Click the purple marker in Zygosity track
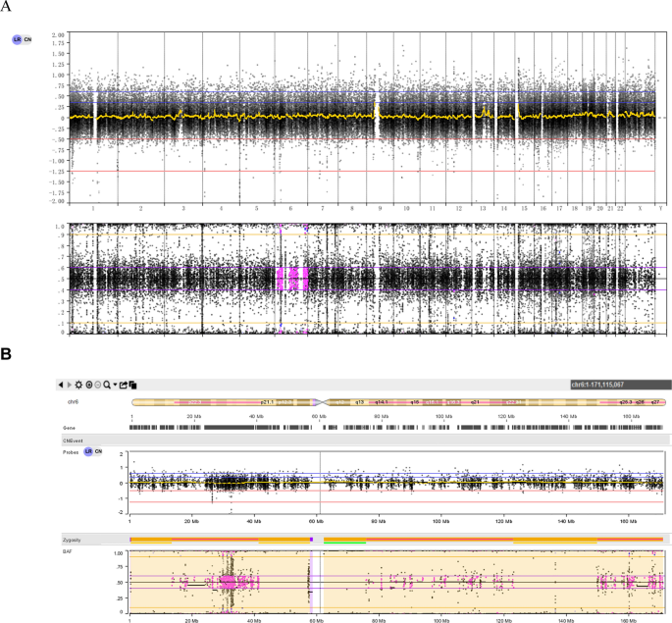Screen dimensions: 672x623 tap(312, 540)
